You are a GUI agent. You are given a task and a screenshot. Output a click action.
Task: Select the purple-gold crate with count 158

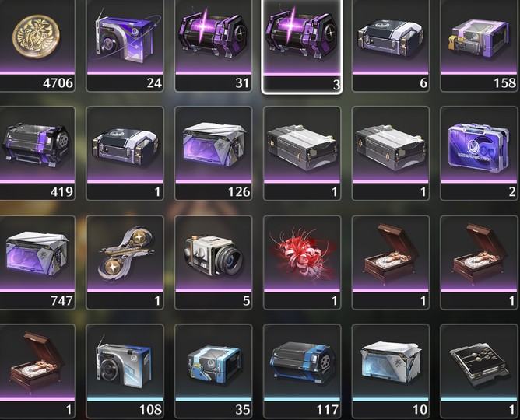coord(480,45)
